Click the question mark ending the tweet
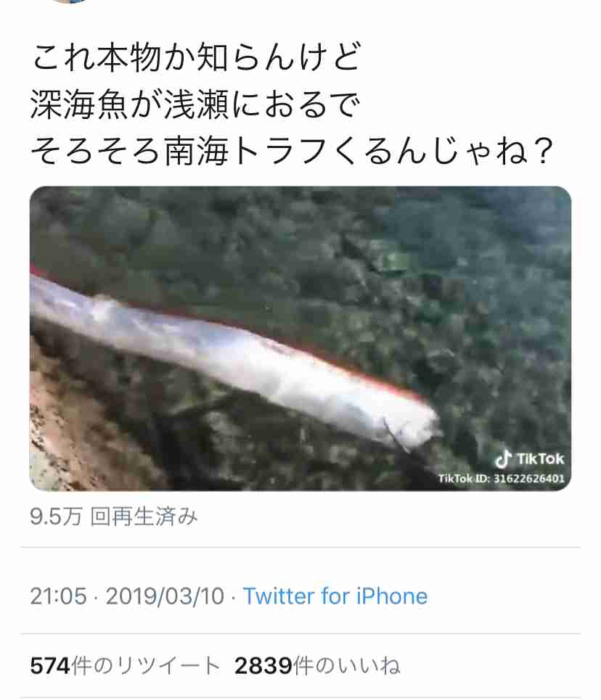Screen dimensions: 601x700 pyautogui.click(x=543, y=152)
